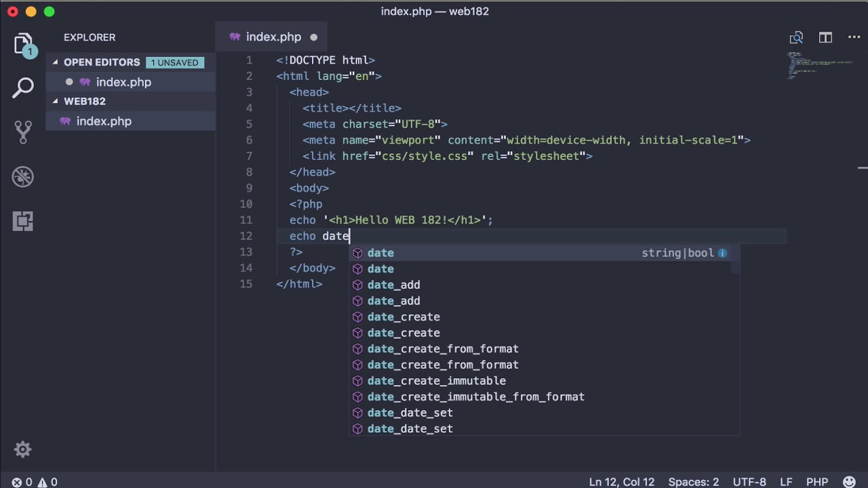The image size is (868, 488).
Task: Click the 'string|bool' type hint
Action: pyautogui.click(x=677, y=253)
